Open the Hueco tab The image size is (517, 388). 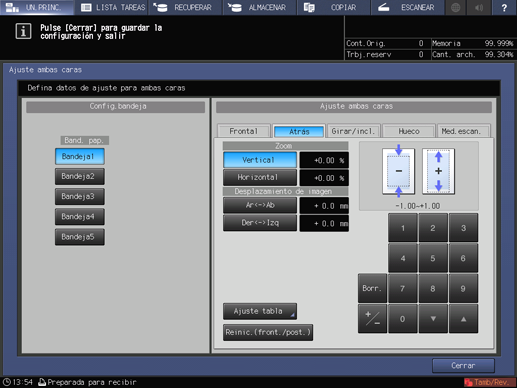pyautogui.click(x=409, y=131)
